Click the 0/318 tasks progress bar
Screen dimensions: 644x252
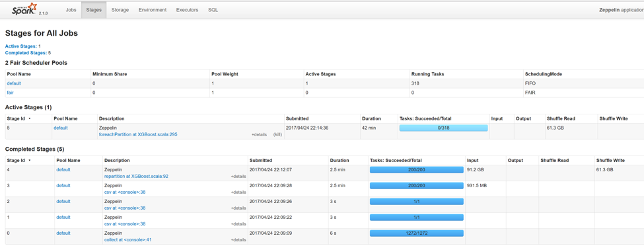click(444, 128)
